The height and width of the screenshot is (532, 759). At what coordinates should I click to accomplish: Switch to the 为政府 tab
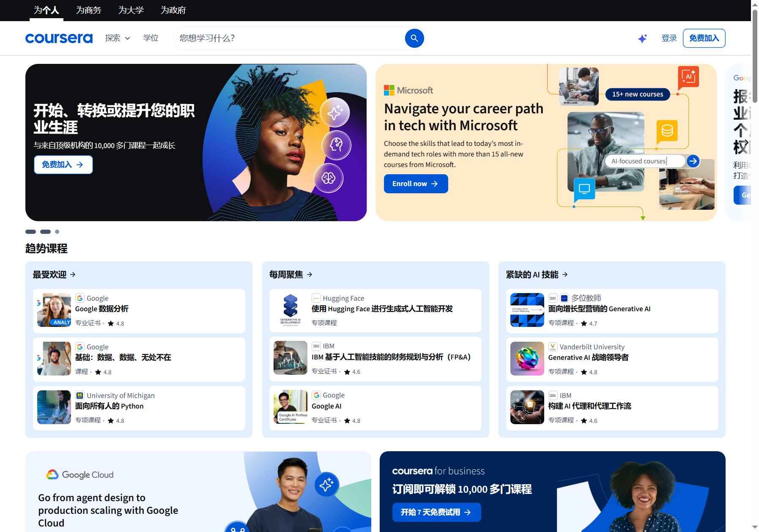tap(173, 10)
